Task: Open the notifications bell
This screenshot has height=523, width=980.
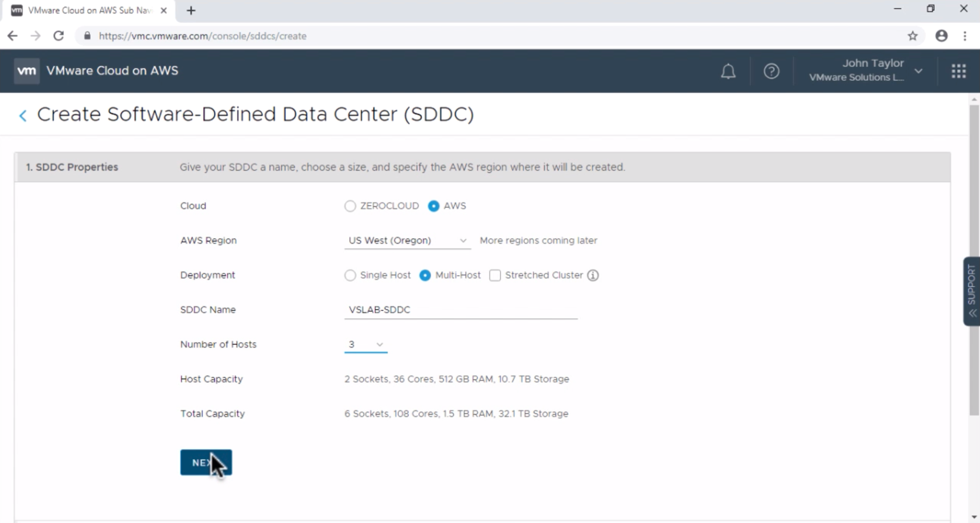Action: 728,71
